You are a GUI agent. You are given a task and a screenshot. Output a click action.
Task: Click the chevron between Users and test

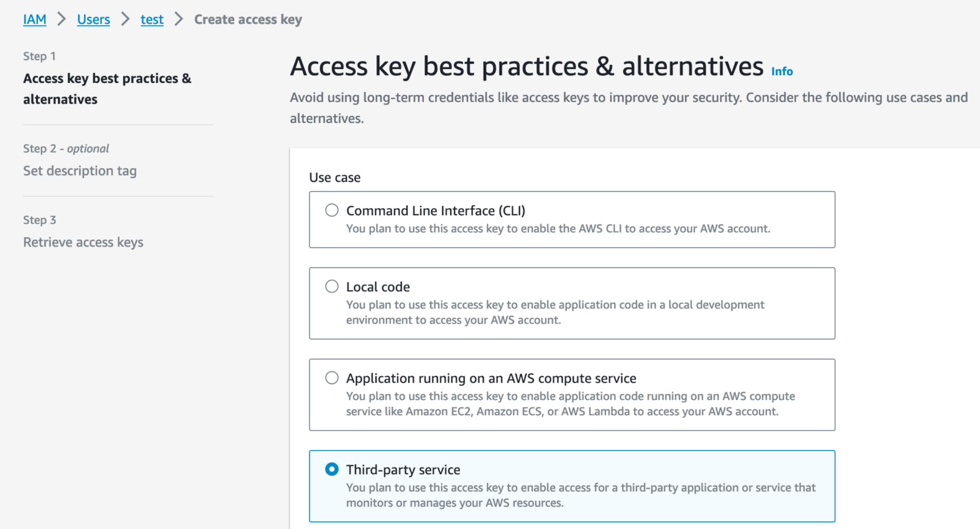coord(125,19)
